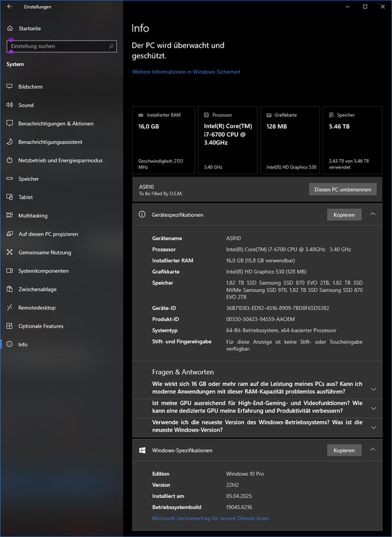The width and height of the screenshot is (392, 537).
Task: Click the RAM chip icon on Installierter RAM card
Action: point(141,115)
